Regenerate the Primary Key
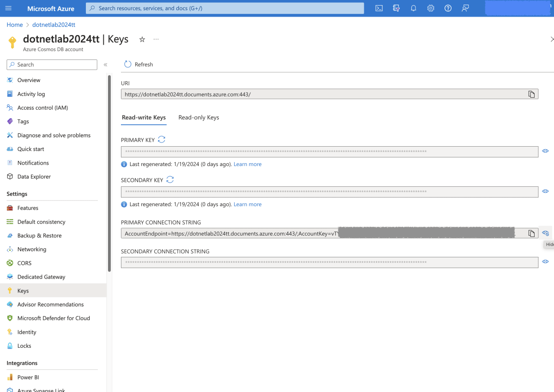This screenshot has width=554, height=392. (x=162, y=139)
